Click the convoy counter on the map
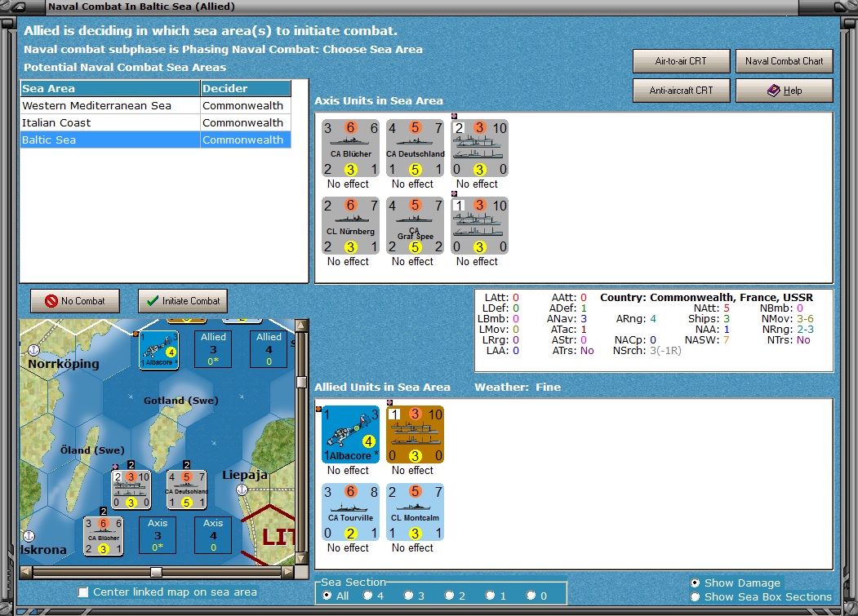 (x=131, y=490)
